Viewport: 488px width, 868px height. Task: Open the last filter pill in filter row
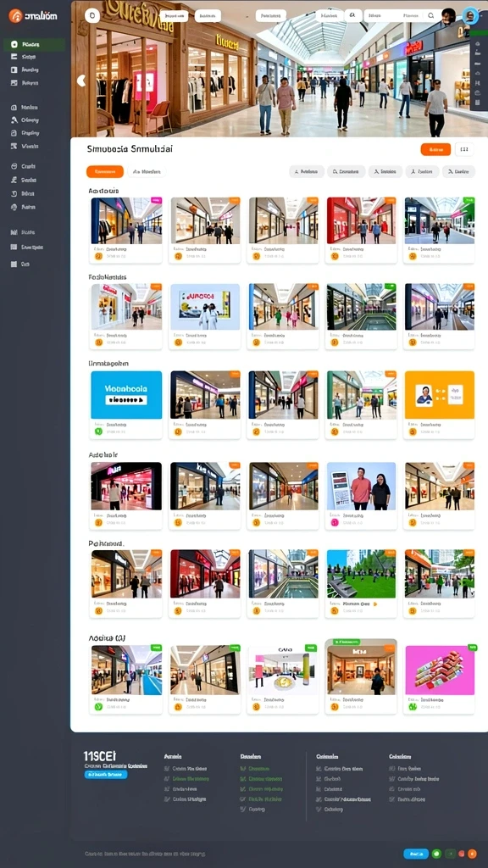pos(458,171)
